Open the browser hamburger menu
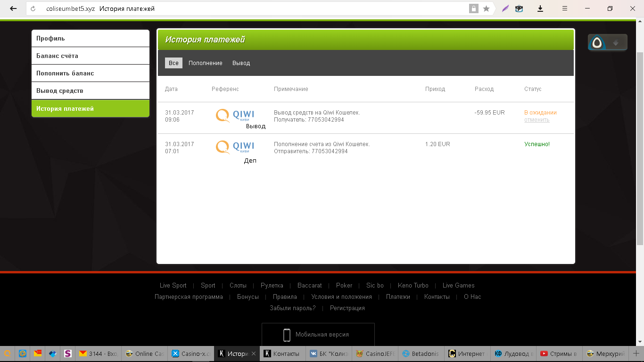Viewport: 644px width, 362px height. [564, 8]
